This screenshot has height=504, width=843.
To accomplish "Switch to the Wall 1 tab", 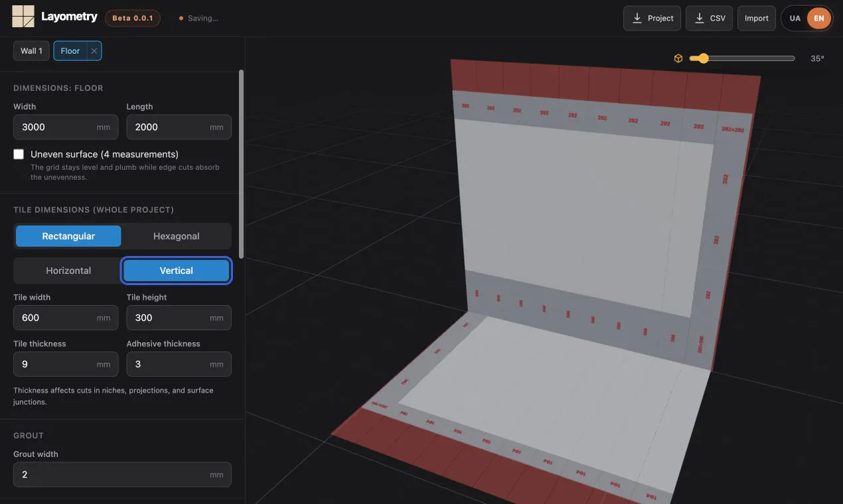I will [x=31, y=51].
